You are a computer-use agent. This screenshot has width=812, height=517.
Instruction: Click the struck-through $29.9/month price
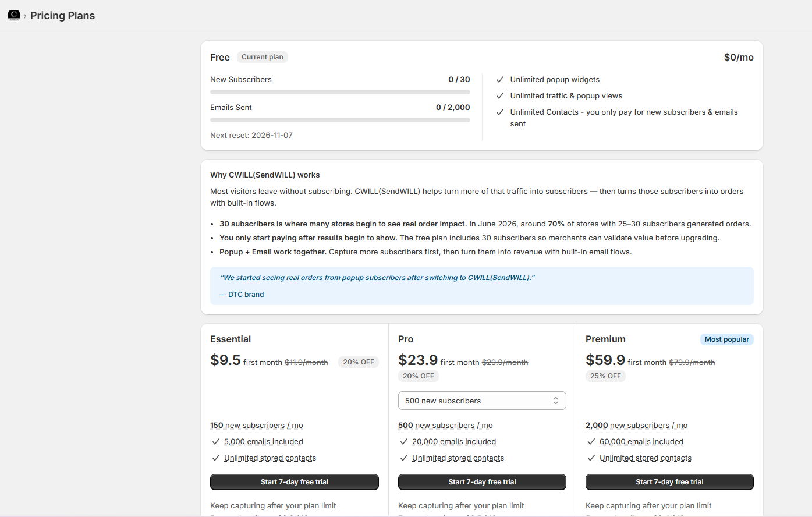(x=505, y=362)
